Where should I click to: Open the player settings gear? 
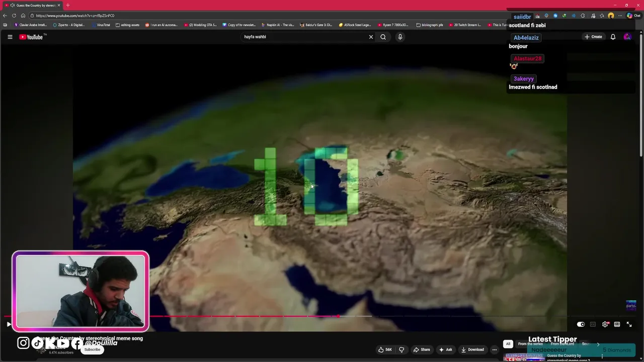605,324
